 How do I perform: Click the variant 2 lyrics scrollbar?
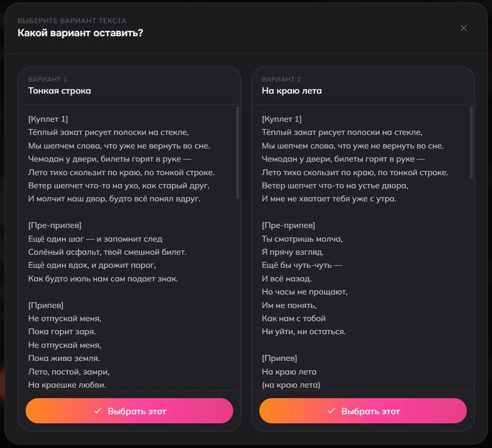(x=471, y=142)
